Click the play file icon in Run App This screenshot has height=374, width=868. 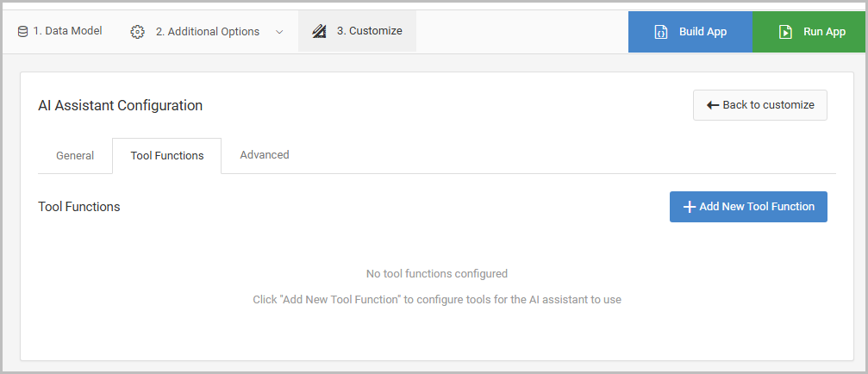[785, 32]
